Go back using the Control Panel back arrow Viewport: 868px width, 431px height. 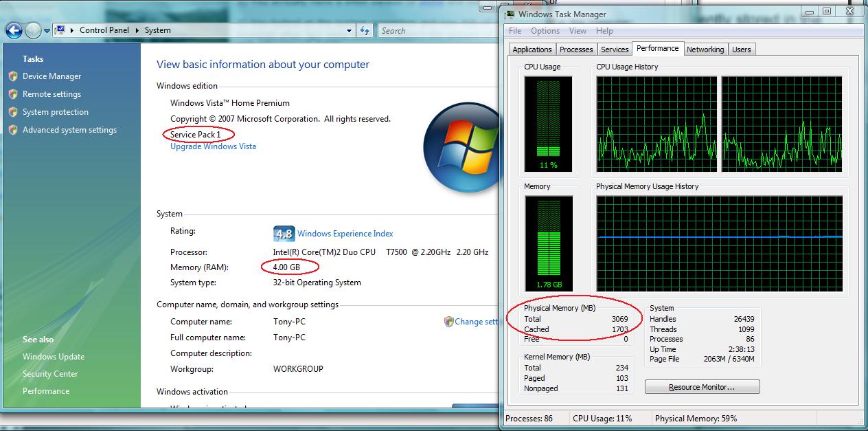[14, 31]
